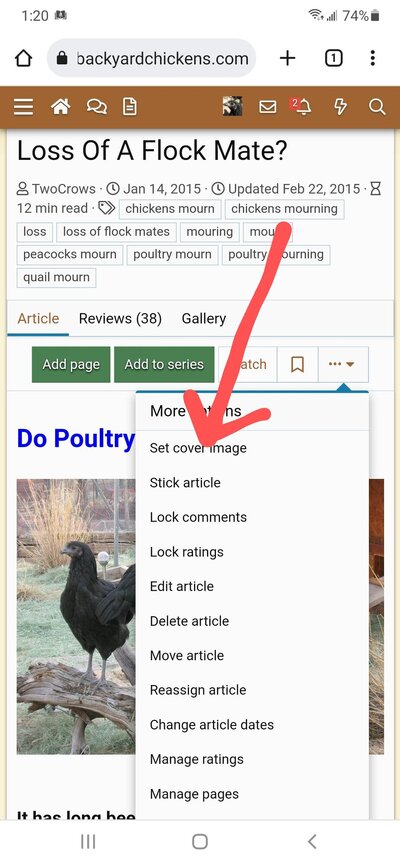This screenshot has height=866, width=400.
Task: Bookmark this article with bookmark icon
Action: click(x=297, y=365)
